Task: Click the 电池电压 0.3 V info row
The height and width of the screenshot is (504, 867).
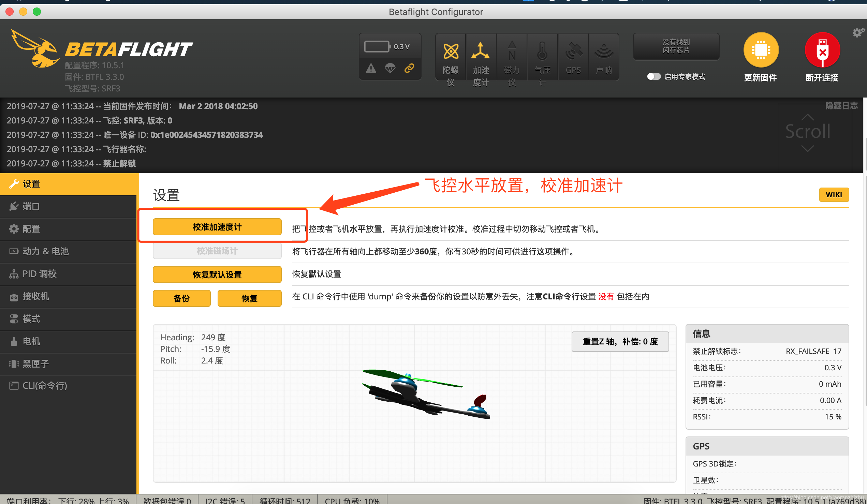Action: coord(767,368)
